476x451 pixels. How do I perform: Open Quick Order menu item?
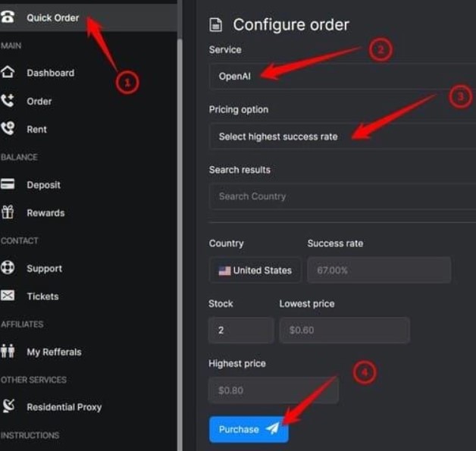point(52,17)
